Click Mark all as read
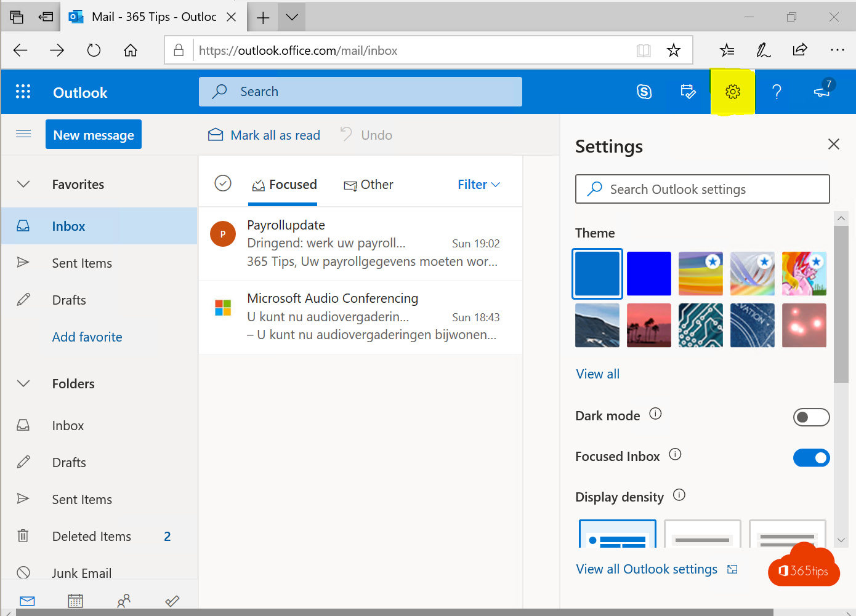 [264, 135]
